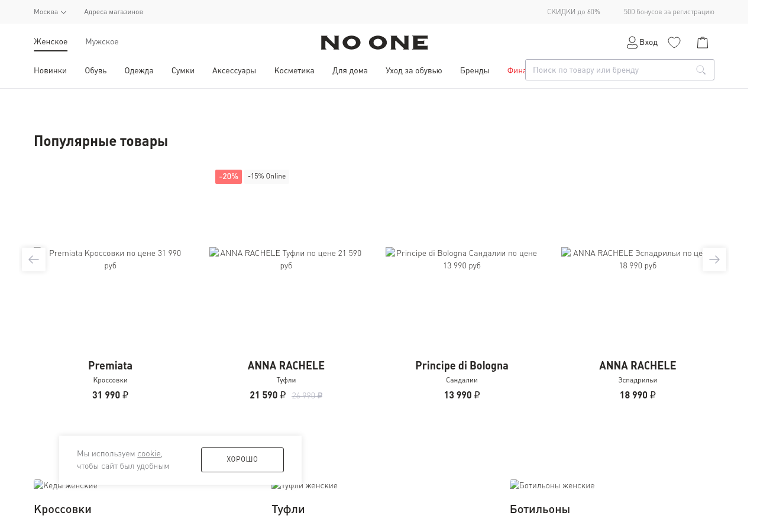
Task: Open the ANNA RACHELE Эспадрильи product image
Action: point(638,259)
